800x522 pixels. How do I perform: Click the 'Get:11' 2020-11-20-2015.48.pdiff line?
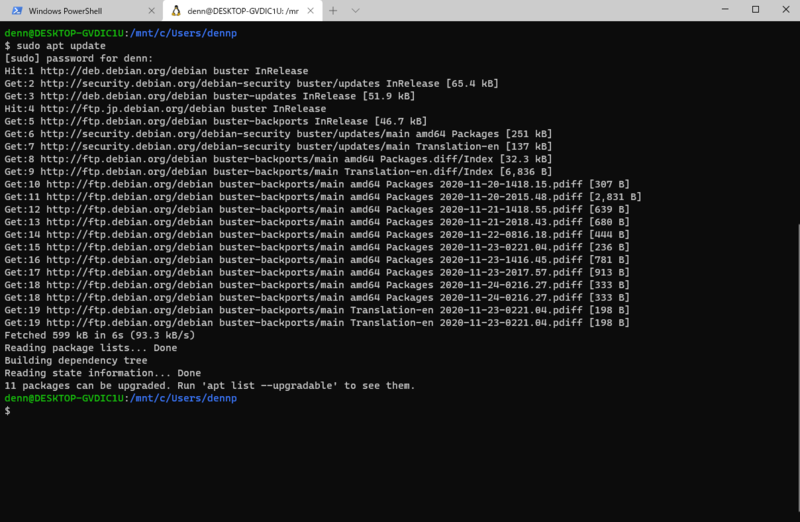tap(323, 197)
